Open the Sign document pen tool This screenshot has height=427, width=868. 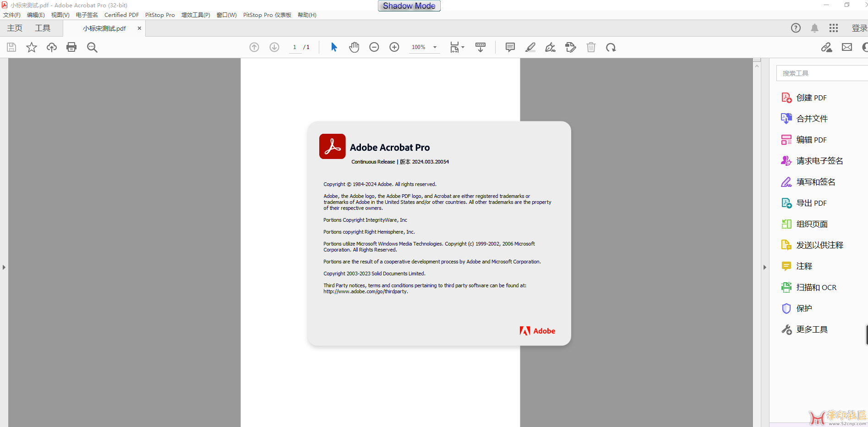coord(551,47)
